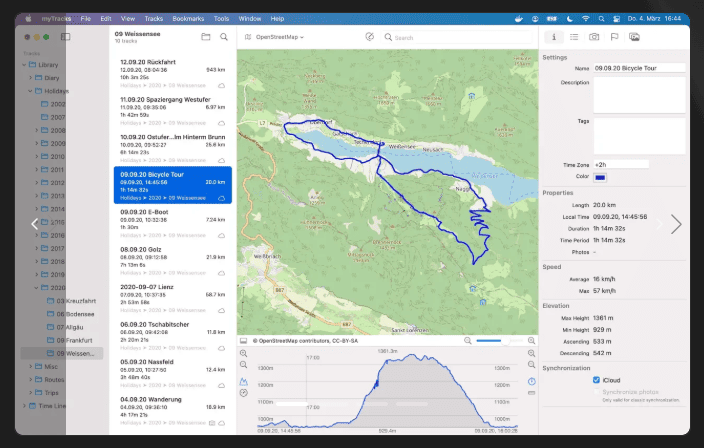Click the Time Zone field showing +2h
Viewport: 704px width, 448px height.
(x=621, y=165)
